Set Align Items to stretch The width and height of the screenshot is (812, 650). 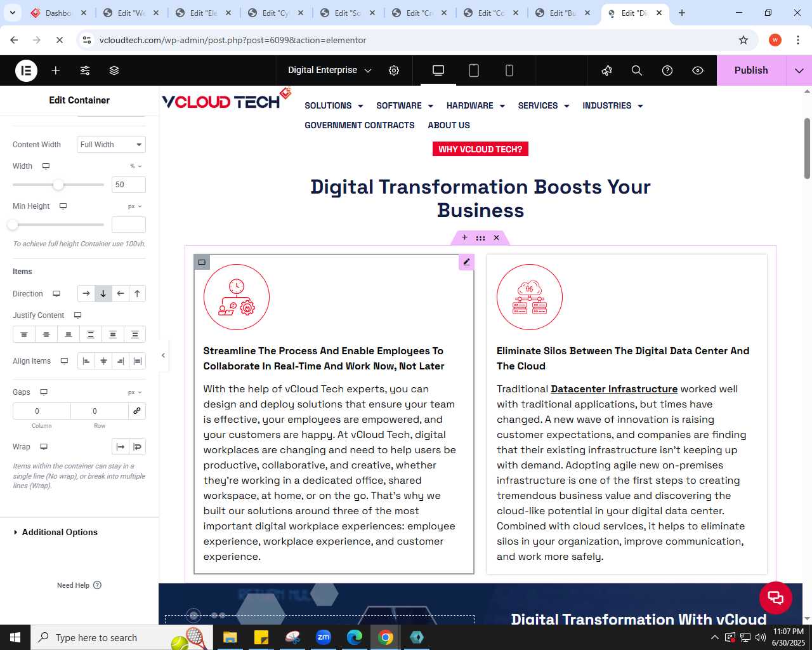(x=137, y=361)
